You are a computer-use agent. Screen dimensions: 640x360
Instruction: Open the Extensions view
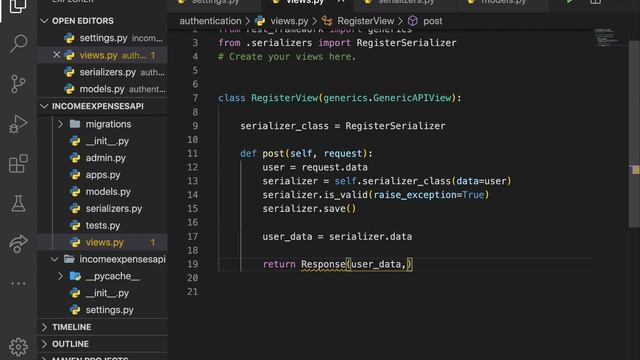coord(18,164)
